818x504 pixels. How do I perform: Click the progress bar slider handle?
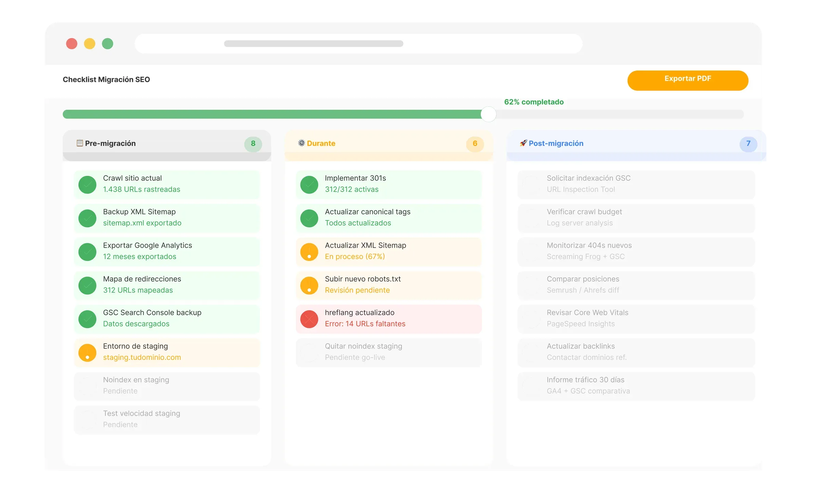tap(488, 114)
